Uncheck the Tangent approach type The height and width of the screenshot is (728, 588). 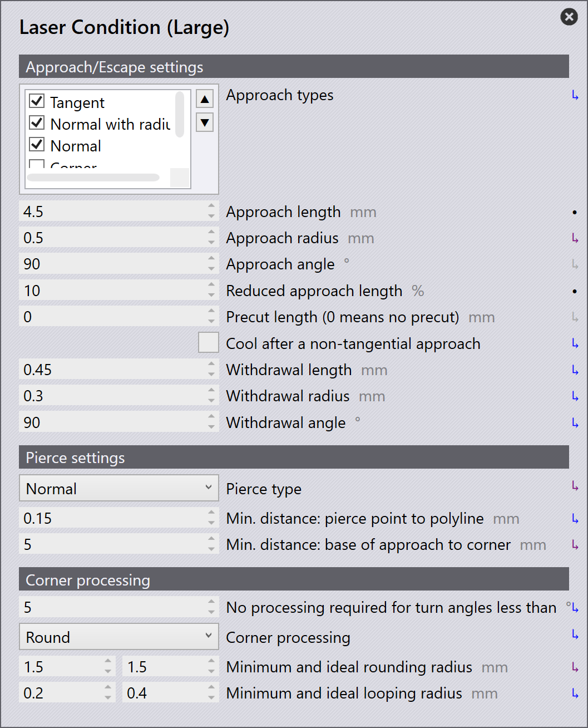[37, 101]
